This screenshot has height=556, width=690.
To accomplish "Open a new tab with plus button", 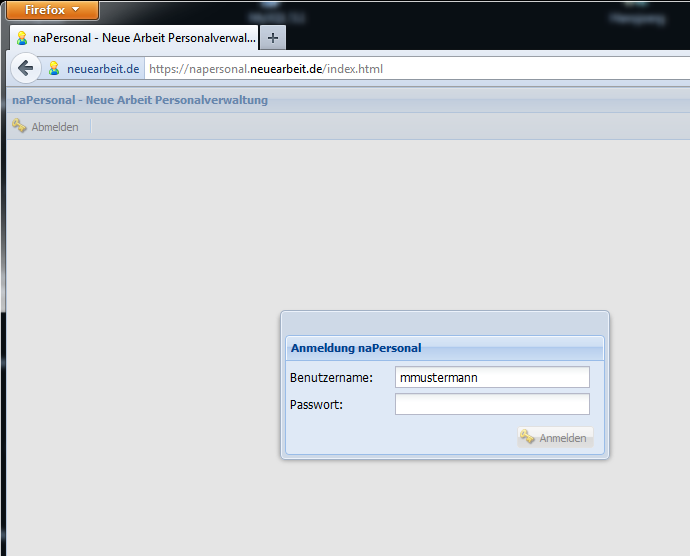I will (273, 38).
